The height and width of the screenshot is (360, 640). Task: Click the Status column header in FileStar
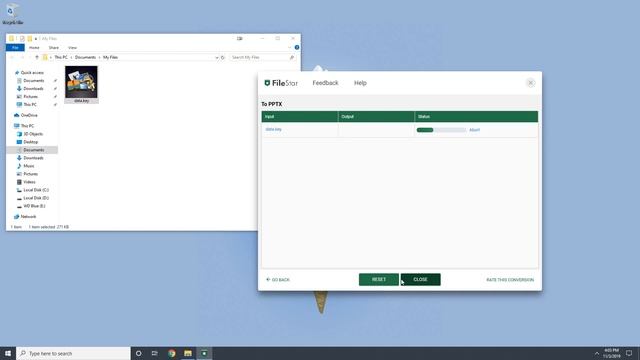click(x=476, y=117)
